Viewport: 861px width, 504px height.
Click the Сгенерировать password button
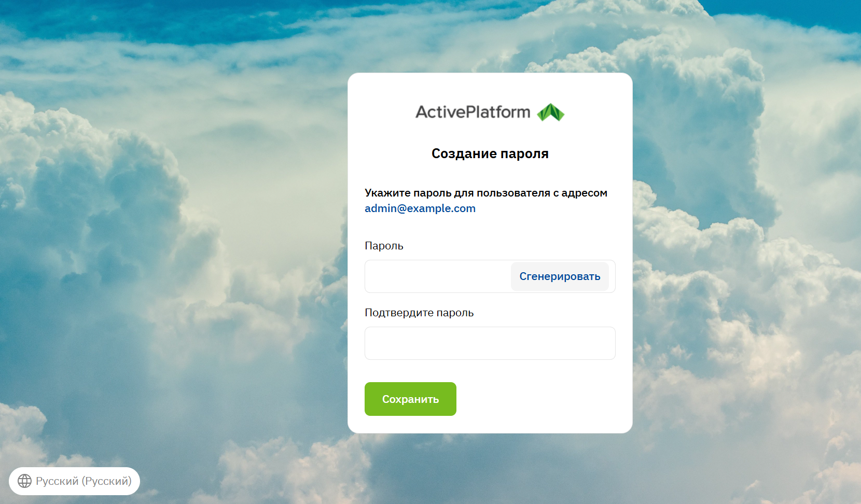(x=560, y=276)
